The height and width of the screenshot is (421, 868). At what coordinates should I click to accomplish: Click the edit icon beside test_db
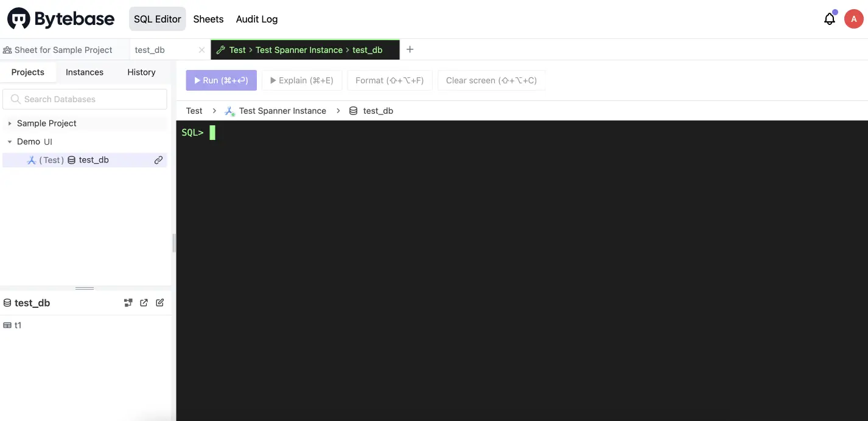click(x=160, y=302)
